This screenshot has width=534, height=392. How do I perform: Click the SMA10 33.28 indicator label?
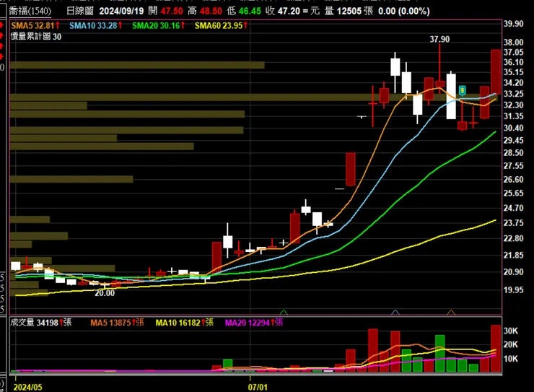click(96, 25)
